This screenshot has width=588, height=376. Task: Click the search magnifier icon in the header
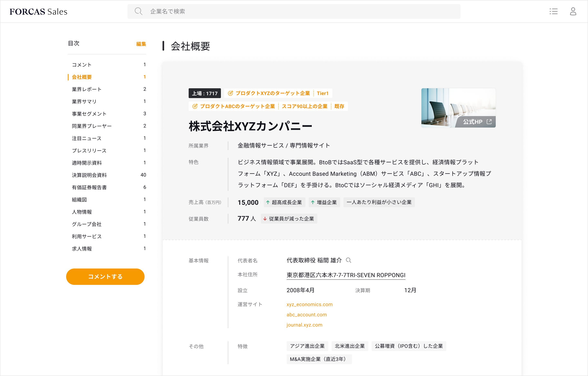(x=138, y=11)
